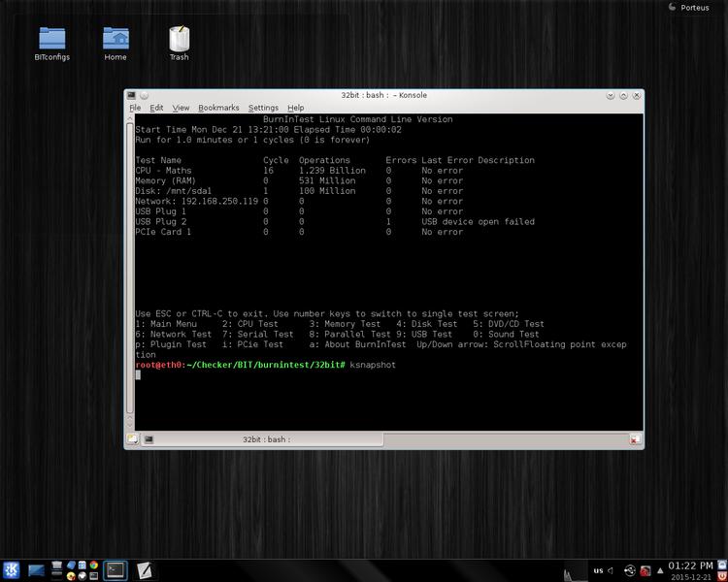Click the 'Disk: /mnt/sda1' row text
The image size is (728, 582).
[173, 191]
